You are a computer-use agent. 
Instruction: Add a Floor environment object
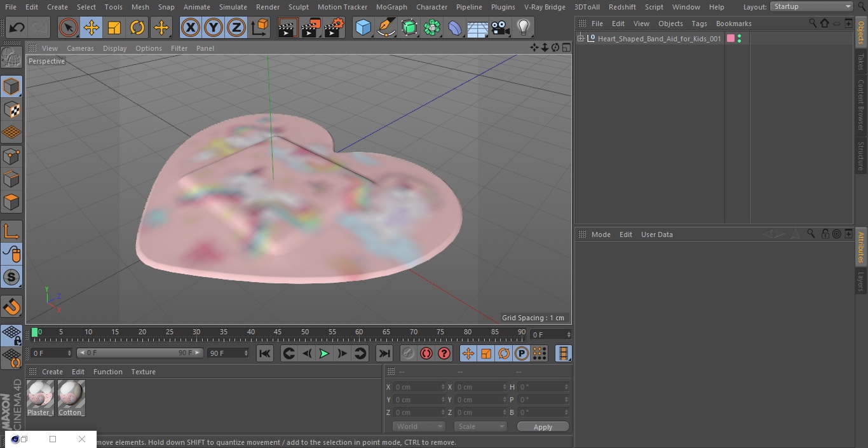478,28
